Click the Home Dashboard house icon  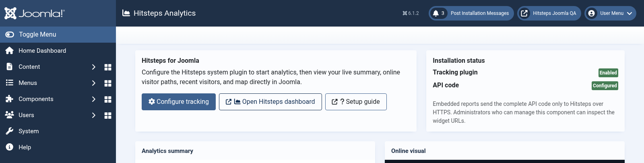[x=10, y=51]
